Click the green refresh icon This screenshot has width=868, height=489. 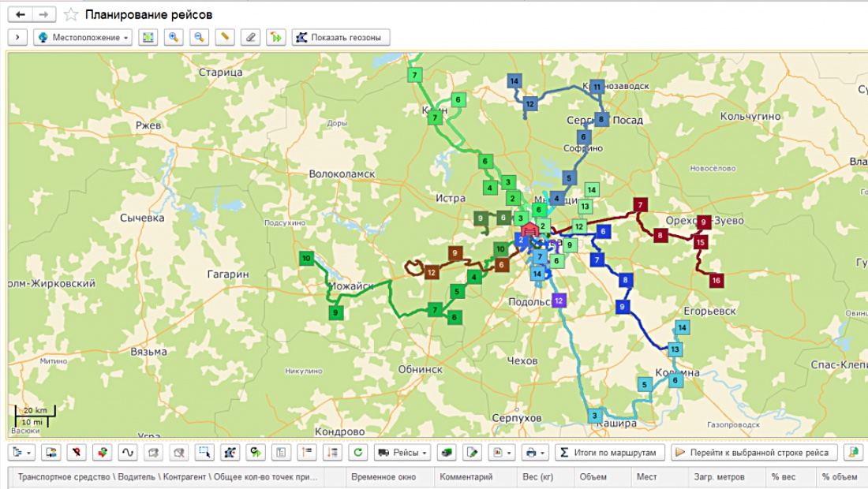(358, 453)
